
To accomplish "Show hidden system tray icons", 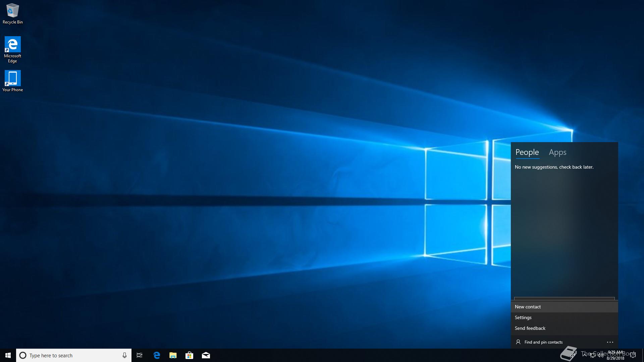I will click(x=585, y=355).
